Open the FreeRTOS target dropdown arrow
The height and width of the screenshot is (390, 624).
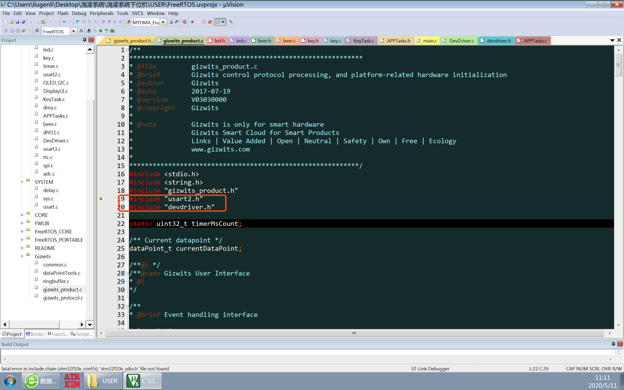(x=74, y=31)
